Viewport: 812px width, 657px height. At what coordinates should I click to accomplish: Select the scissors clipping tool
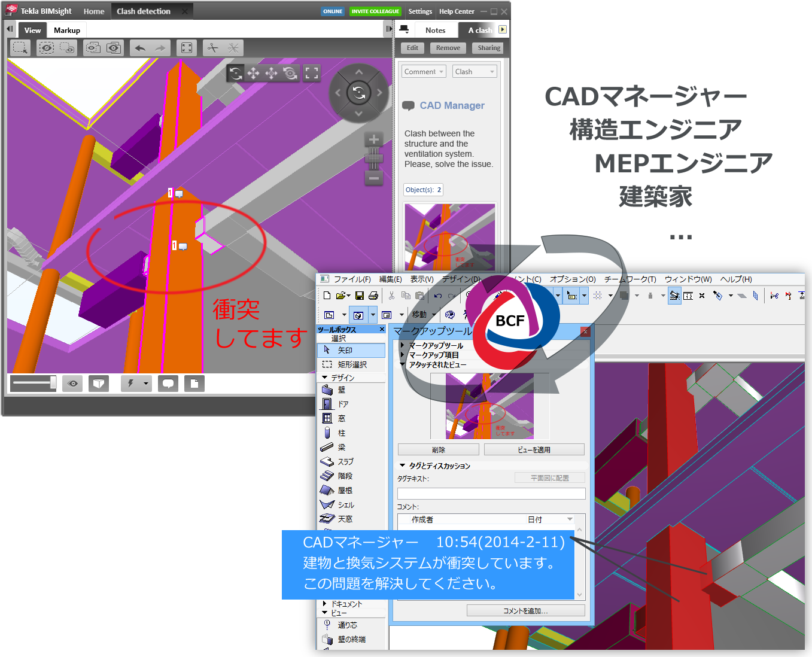[x=213, y=48]
